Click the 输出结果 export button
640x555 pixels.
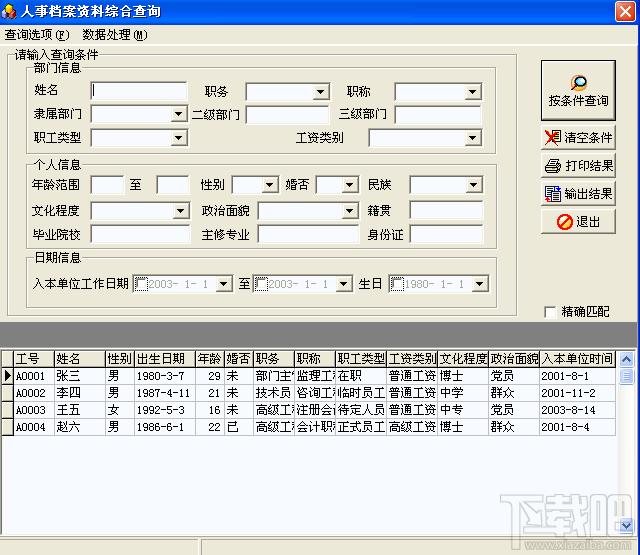(x=578, y=193)
